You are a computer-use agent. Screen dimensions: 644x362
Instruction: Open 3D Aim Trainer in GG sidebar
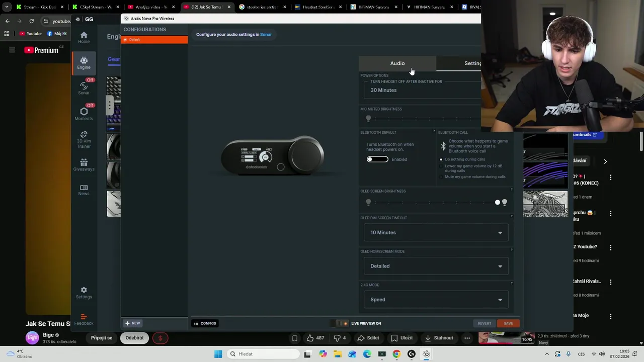84,139
